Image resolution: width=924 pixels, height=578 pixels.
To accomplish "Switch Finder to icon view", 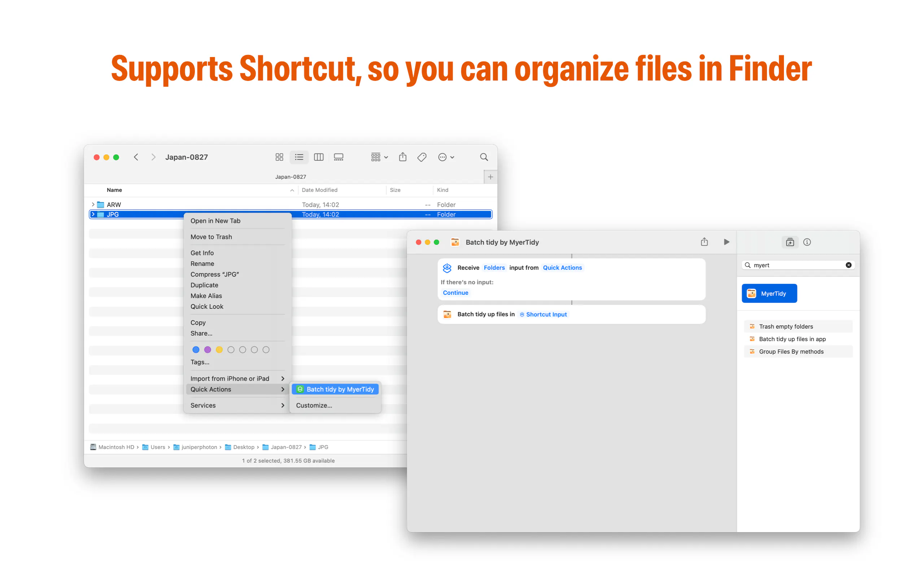I will click(279, 157).
